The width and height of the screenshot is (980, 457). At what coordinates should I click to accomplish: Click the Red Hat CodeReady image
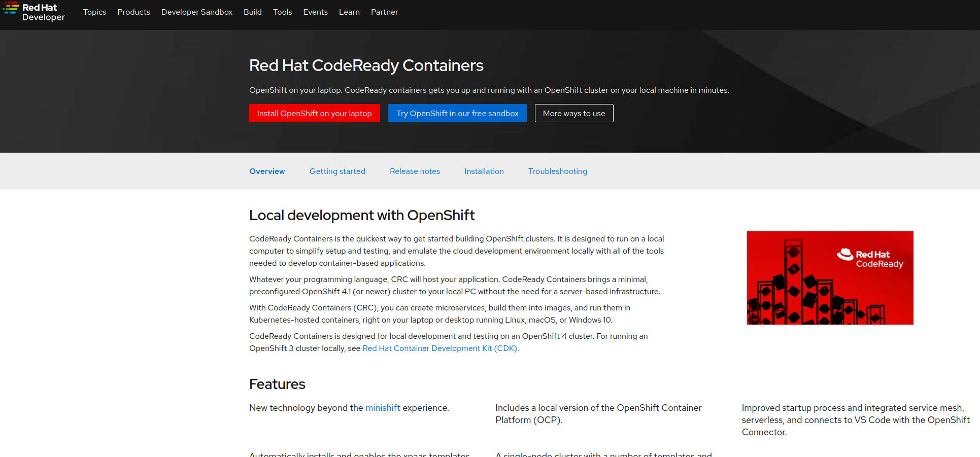pyautogui.click(x=830, y=278)
